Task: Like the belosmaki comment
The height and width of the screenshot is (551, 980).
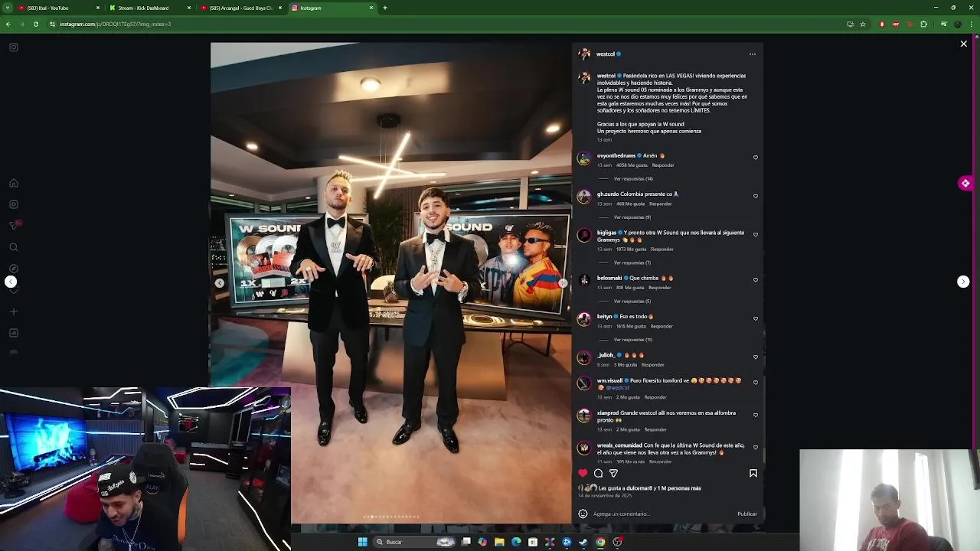Action: click(x=756, y=280)
